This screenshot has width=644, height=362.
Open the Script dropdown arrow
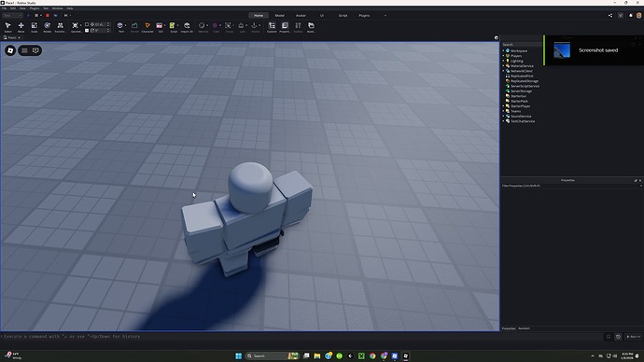tap(177, 25)
